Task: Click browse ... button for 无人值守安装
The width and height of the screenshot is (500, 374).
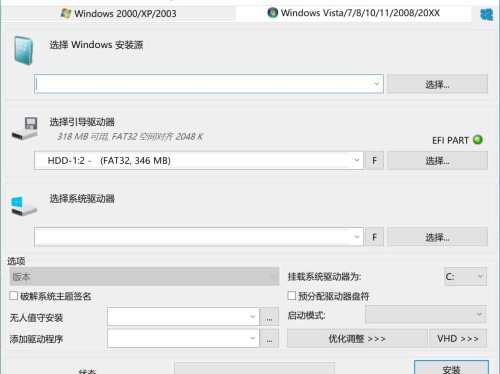Action: tap(269, 317)
